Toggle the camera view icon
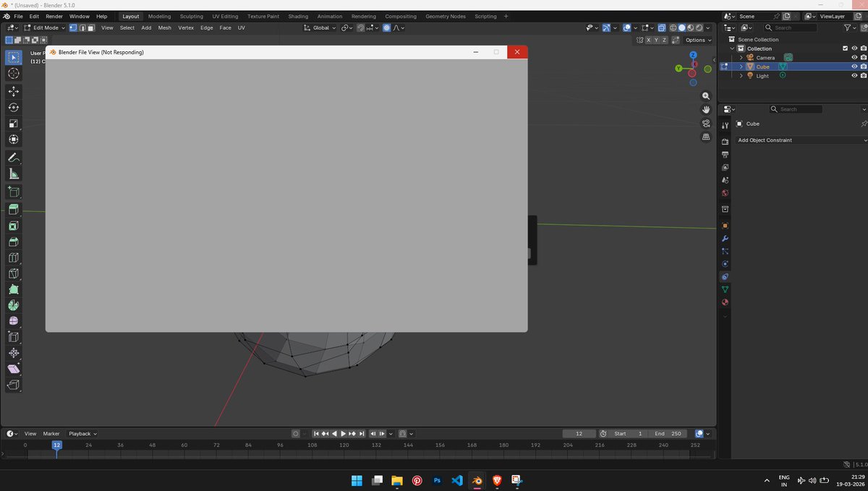Viewport: 868px width, 491px height. pyautogui.click(x=706, y=124)
